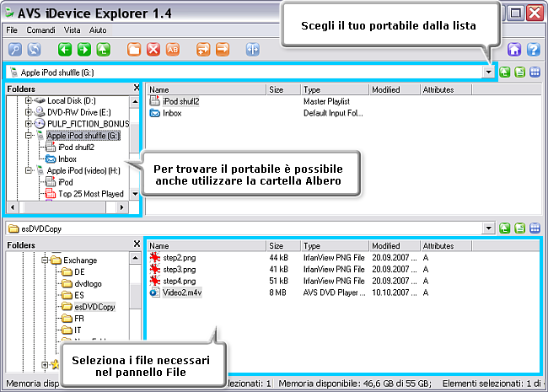The image size is (548, 392).
Task: Click lower panel list view icon
Action: 519,228
